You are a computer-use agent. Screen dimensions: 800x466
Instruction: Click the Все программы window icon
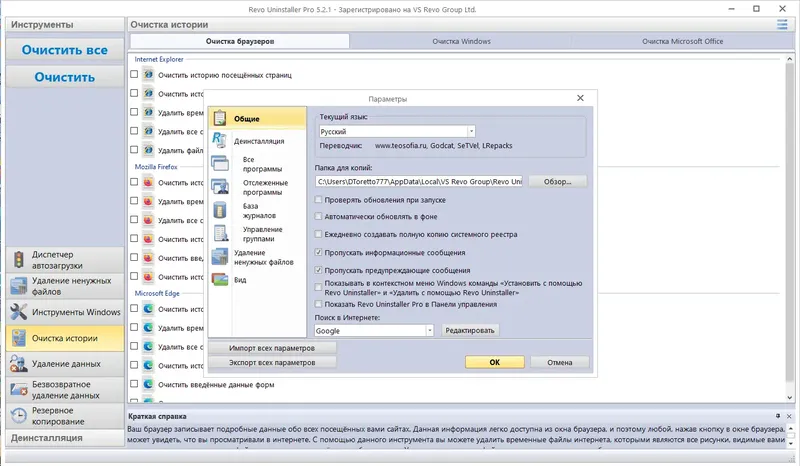click(x=220, y=163)
